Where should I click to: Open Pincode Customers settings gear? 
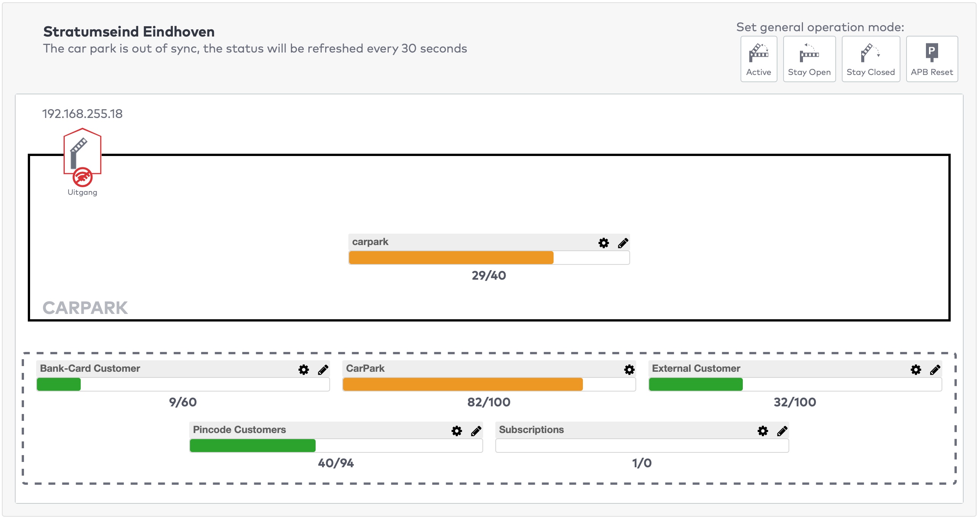click(x=456, y=431)
